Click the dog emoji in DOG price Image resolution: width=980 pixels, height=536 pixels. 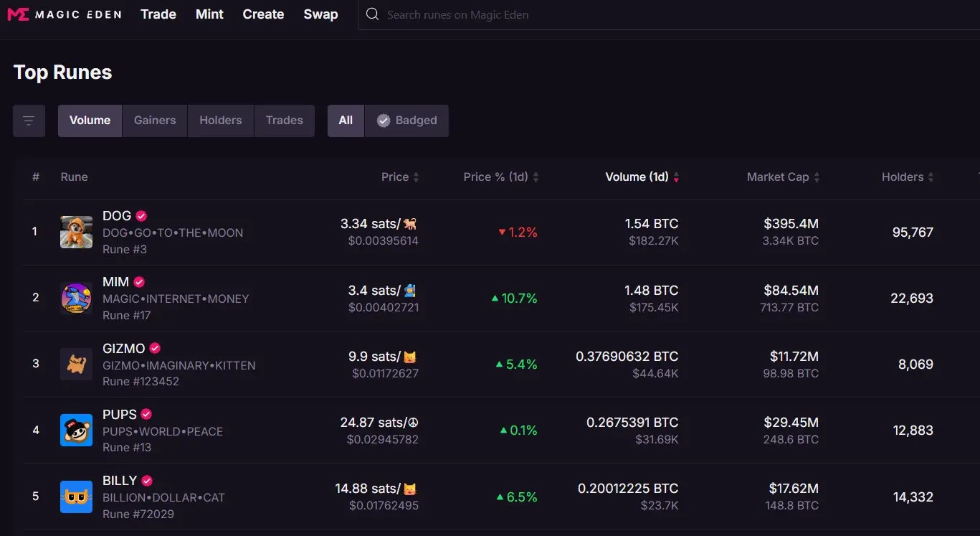pyautogui.click(x=411, y=224)
